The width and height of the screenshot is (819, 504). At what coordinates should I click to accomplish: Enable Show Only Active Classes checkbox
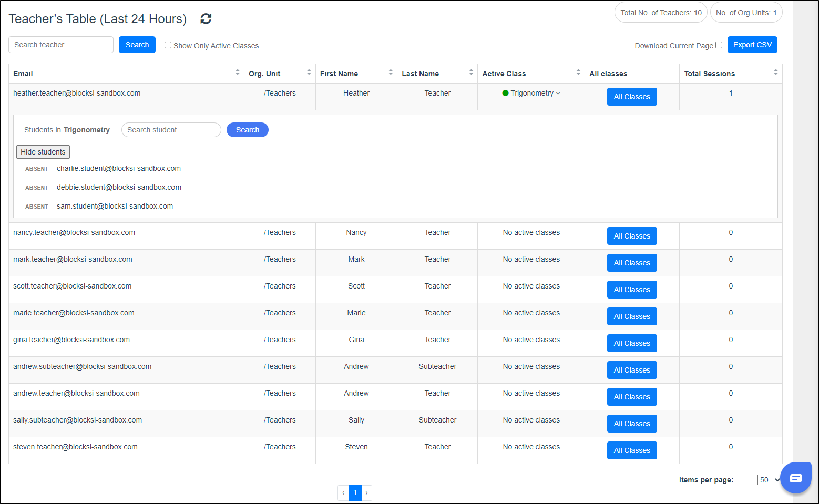[168, 45]
